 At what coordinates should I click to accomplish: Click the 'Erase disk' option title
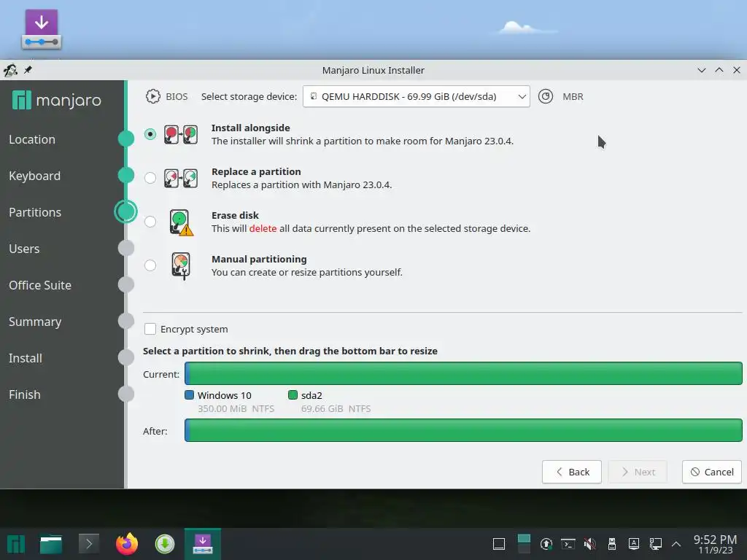236,215
